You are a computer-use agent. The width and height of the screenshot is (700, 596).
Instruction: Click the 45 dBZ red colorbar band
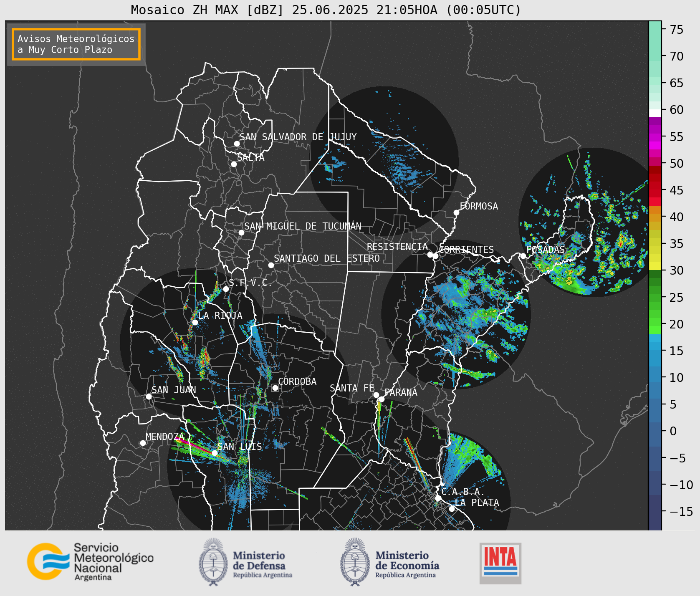655,193
